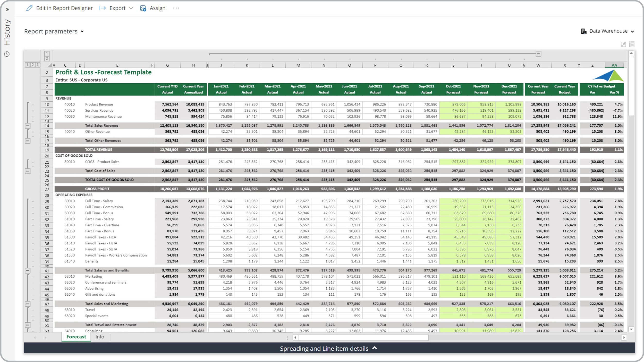This screenshot has width=644, height=362.
Task: Open the Data Warehouse dropdown
Action: 608,31
